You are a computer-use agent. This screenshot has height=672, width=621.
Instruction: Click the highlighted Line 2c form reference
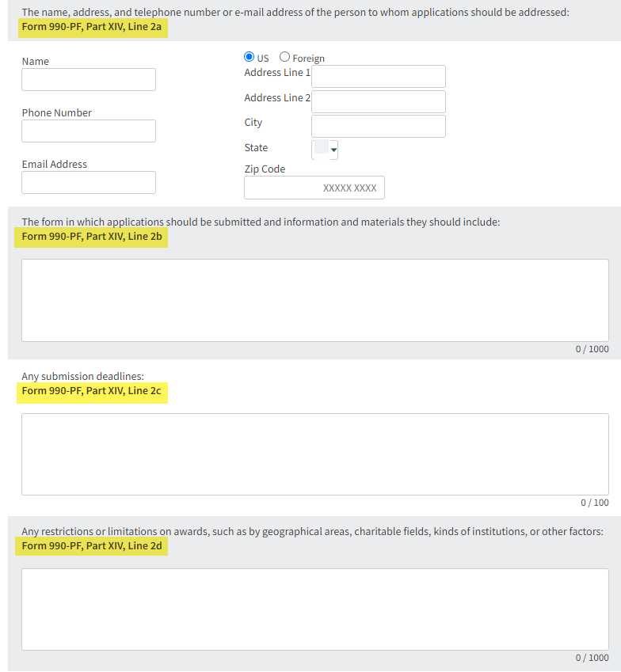(x=91, y=390)
